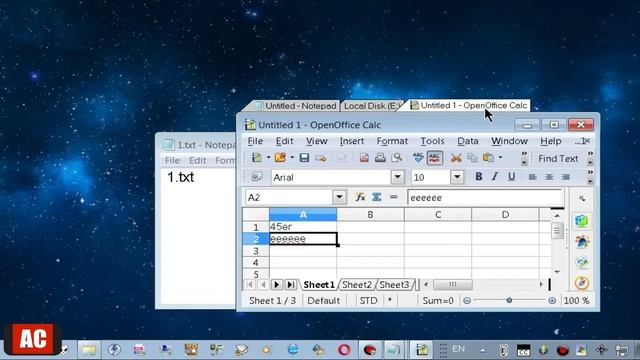Open the Open-file recent documents arrow
640x360 pixels.
[x=291, y=158]
